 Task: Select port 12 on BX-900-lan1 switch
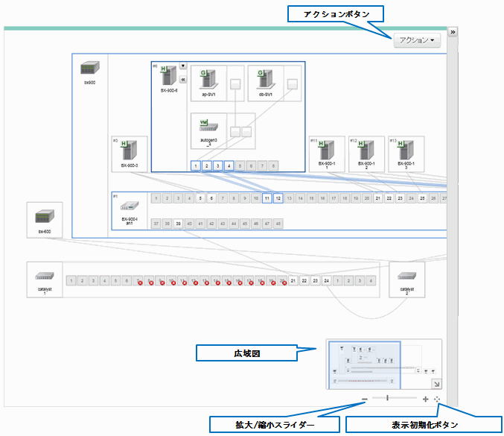coord(278,198)
